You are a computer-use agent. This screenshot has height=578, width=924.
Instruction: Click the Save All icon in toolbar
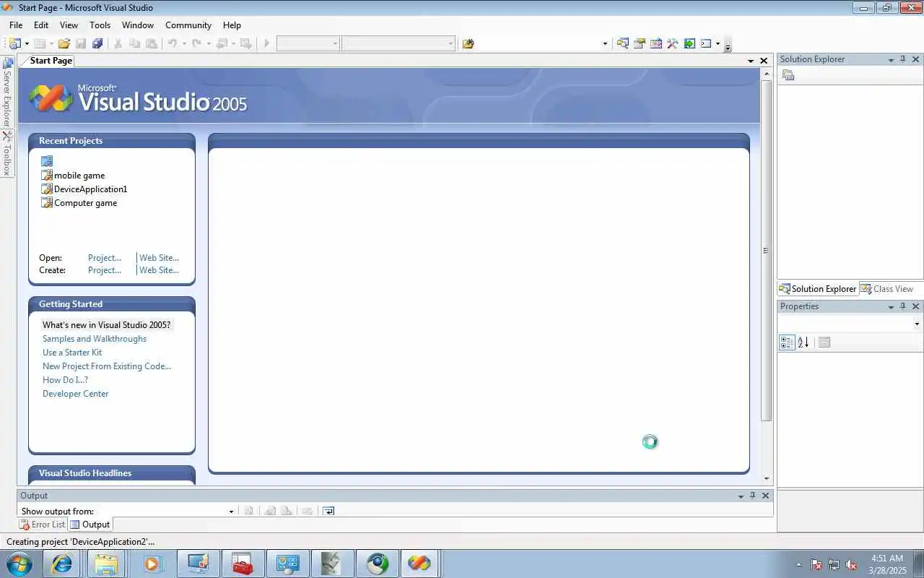tap(97, 43)
